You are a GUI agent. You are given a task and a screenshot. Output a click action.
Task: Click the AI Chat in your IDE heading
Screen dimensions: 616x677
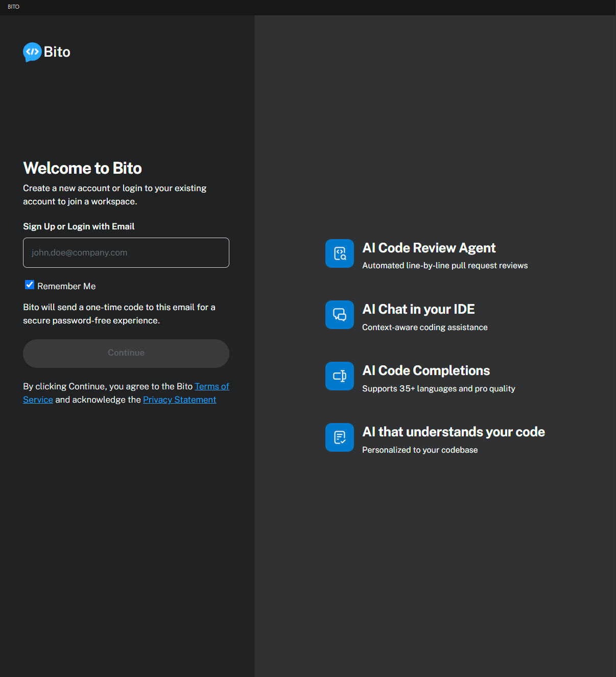click(x=418, y=309)
